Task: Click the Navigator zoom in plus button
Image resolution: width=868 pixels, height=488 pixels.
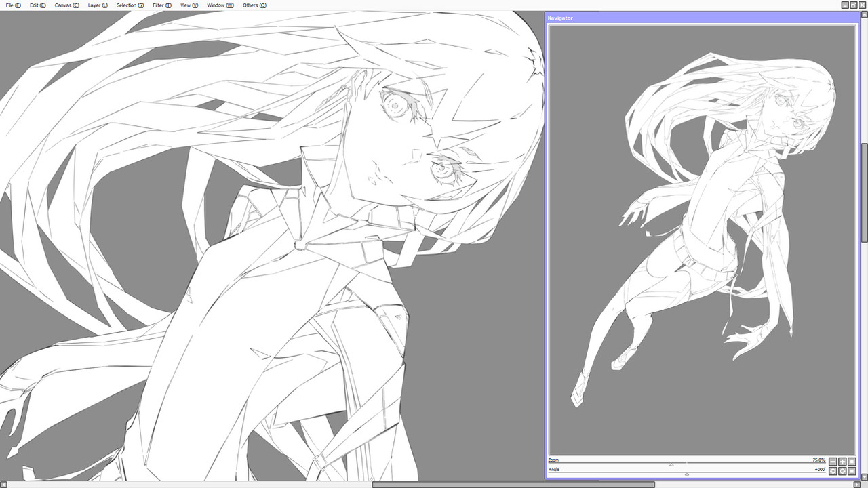Action: point(842,462)
